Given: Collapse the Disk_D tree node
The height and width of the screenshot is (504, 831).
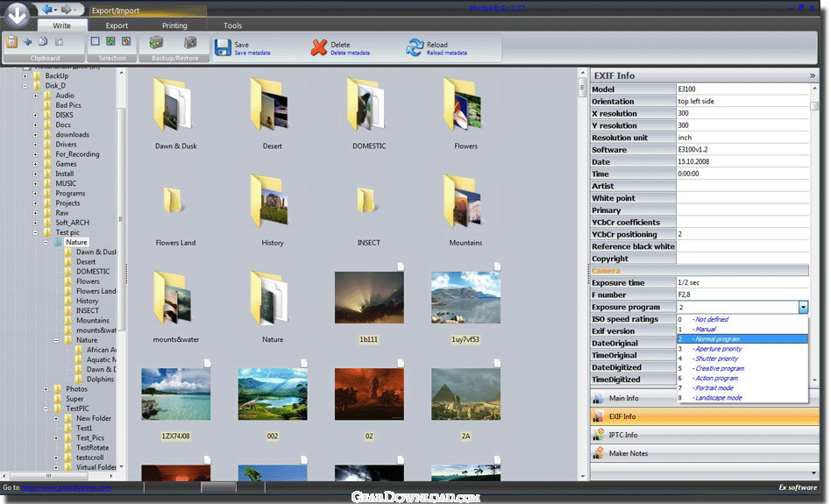Looking at the screenshot, I should (x=25, y=85).
